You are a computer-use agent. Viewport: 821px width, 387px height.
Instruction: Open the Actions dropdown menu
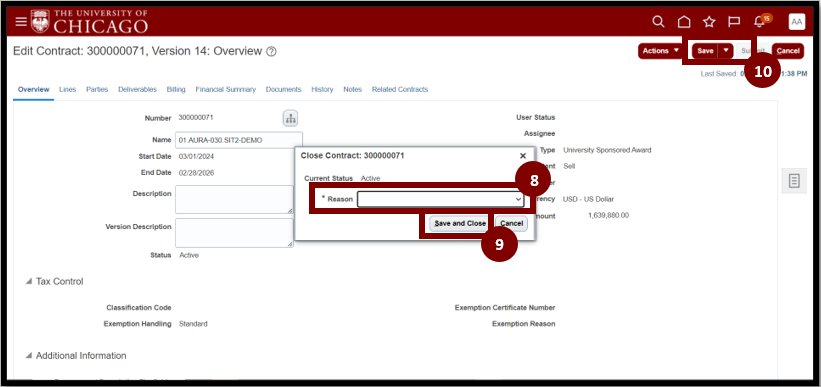[661, 51]
